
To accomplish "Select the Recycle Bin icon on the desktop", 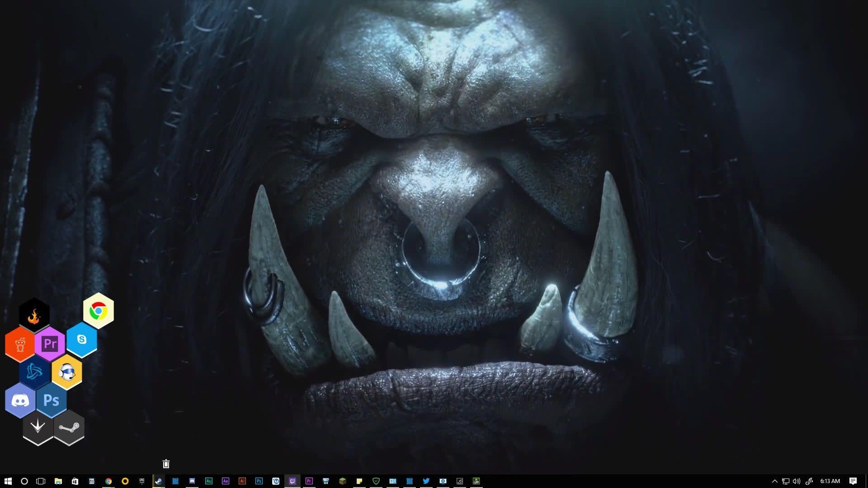I will (166, 464).
